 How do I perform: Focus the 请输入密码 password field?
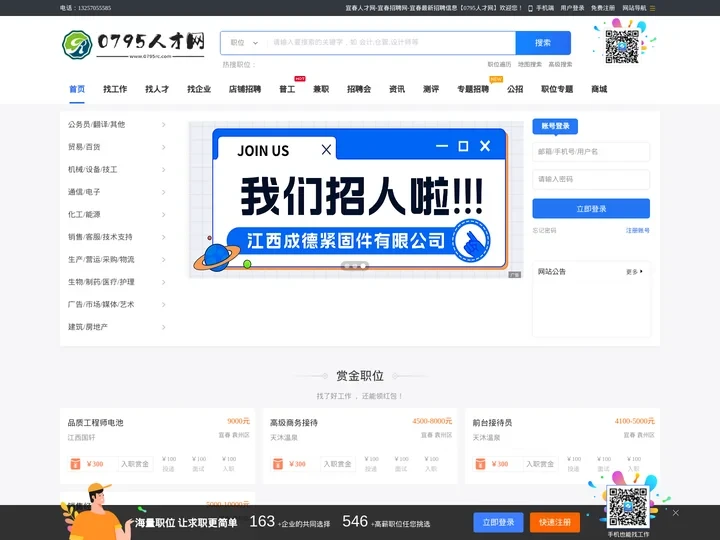point(591,179)
